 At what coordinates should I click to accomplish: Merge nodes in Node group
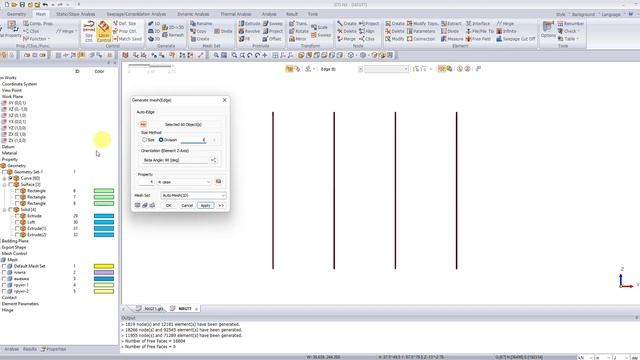click(x=347, y=39)
